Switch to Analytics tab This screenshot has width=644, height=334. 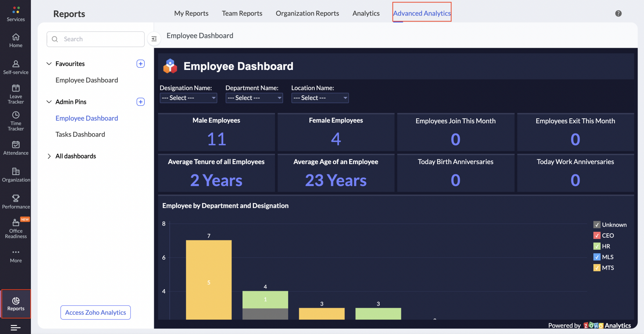point(366,13)
